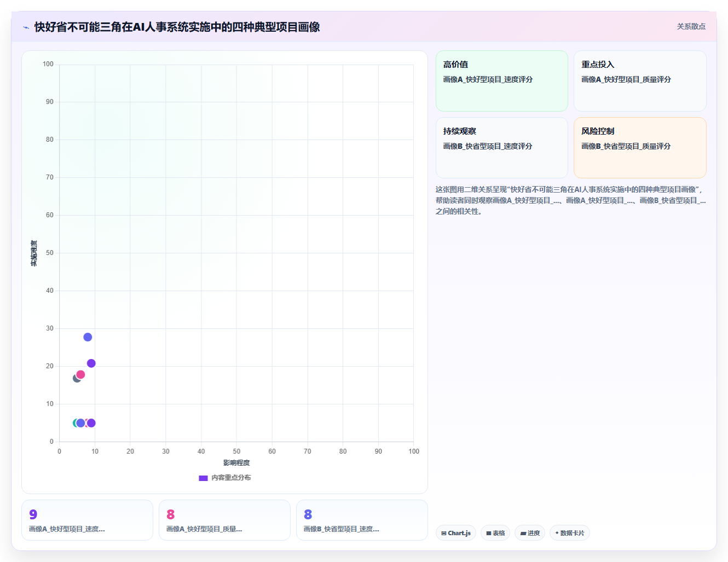Open the 持续观察 quadrant card
This screenshot has width=728, height=562.
[502, 148]
